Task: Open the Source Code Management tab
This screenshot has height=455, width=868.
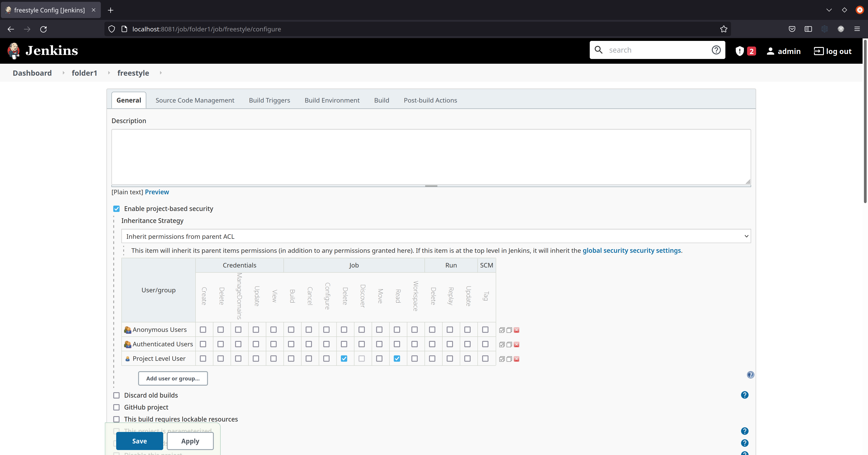Action: pyautogui.click(x=195, y=100)
